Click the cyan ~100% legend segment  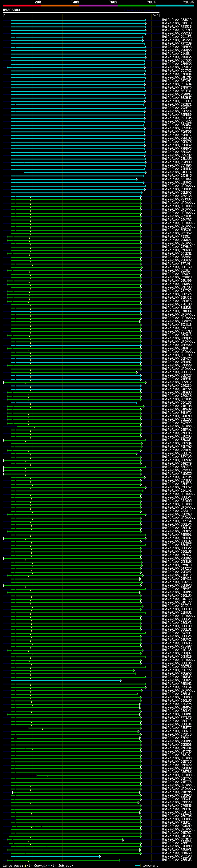[175, 6]
